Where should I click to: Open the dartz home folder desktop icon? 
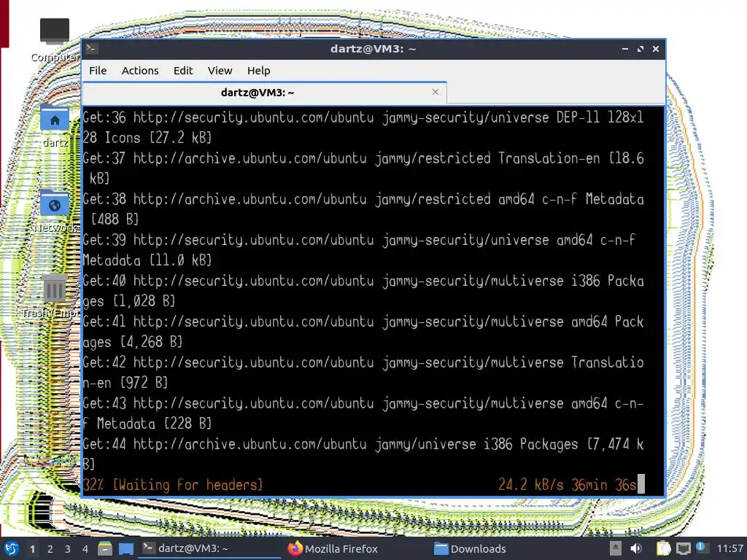coord(54,125)
